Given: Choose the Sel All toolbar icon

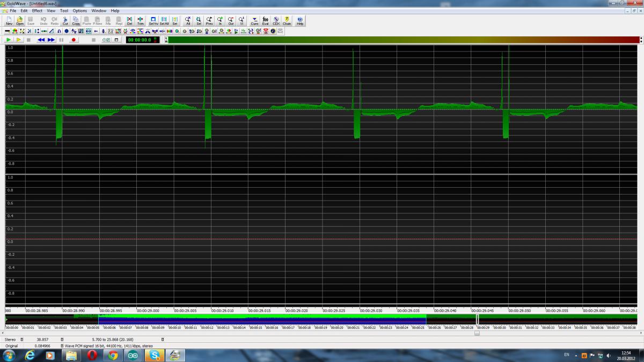Looking at the screenshot, I should (x=164, y=21).
